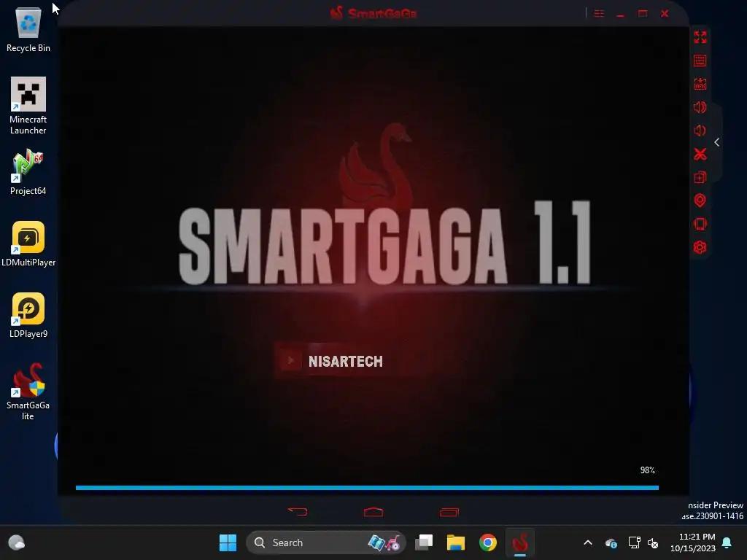
Task: Select the LDMultiPlayer shortcut
Action: coord(28,244)
